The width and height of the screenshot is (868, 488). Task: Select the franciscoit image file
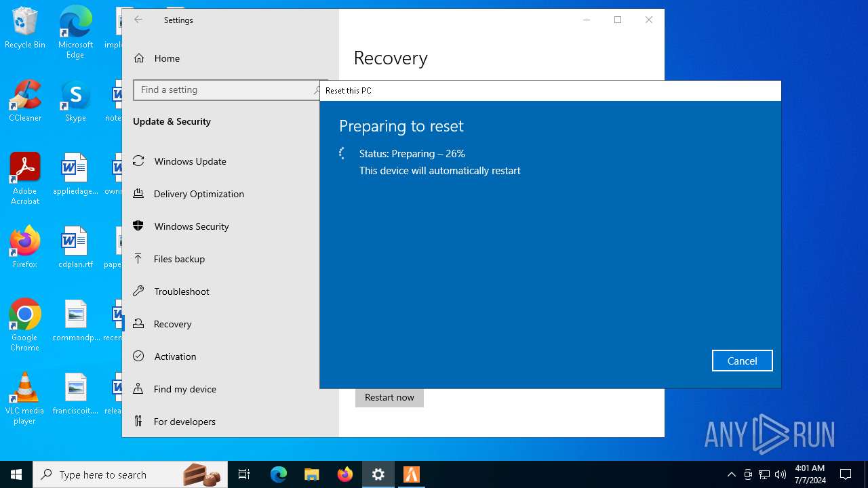[75, 394]
